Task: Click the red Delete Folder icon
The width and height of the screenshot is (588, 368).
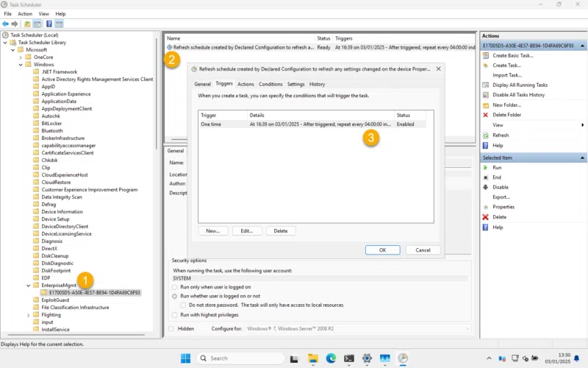Action: [485, 115]
